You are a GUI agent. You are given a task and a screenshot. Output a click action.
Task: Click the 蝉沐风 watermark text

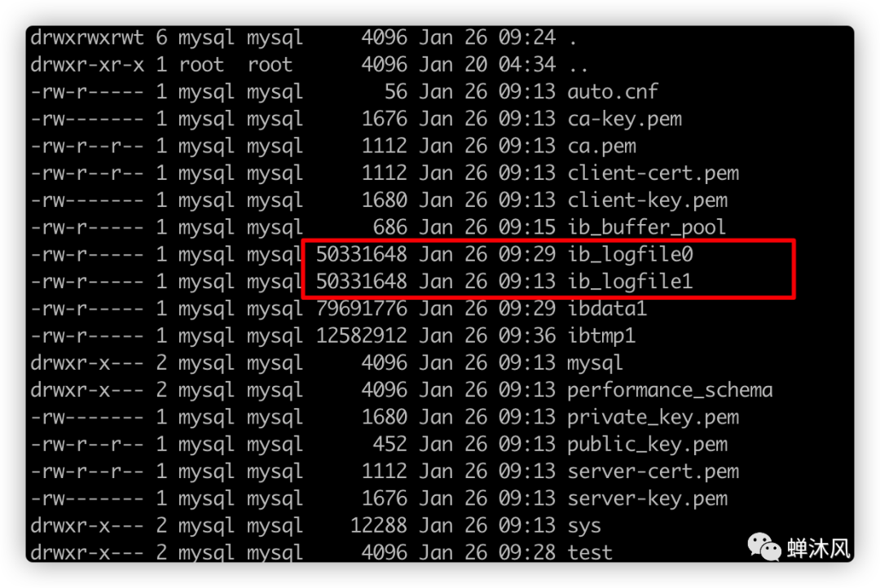tap(820, 547)
